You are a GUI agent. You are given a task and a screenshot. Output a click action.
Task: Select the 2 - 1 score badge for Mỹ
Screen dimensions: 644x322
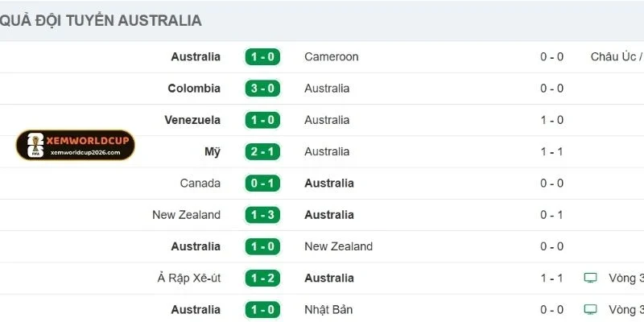(x=262, y=151)
